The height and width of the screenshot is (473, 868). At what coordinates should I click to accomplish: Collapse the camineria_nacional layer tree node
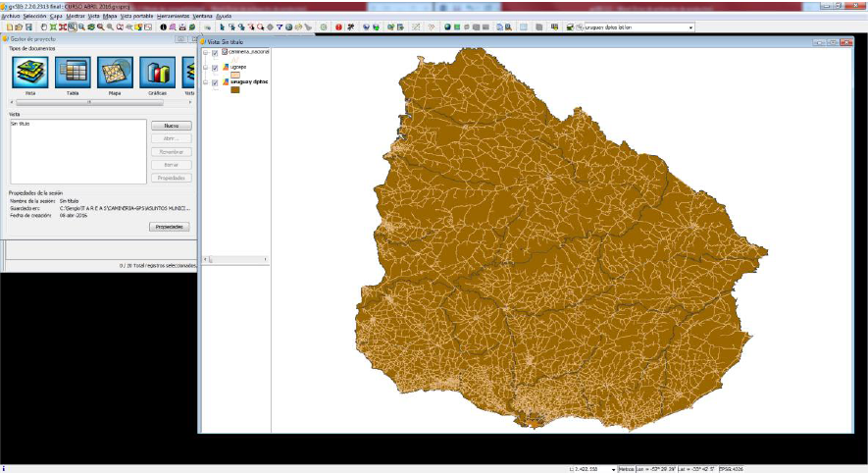(205, 52)
